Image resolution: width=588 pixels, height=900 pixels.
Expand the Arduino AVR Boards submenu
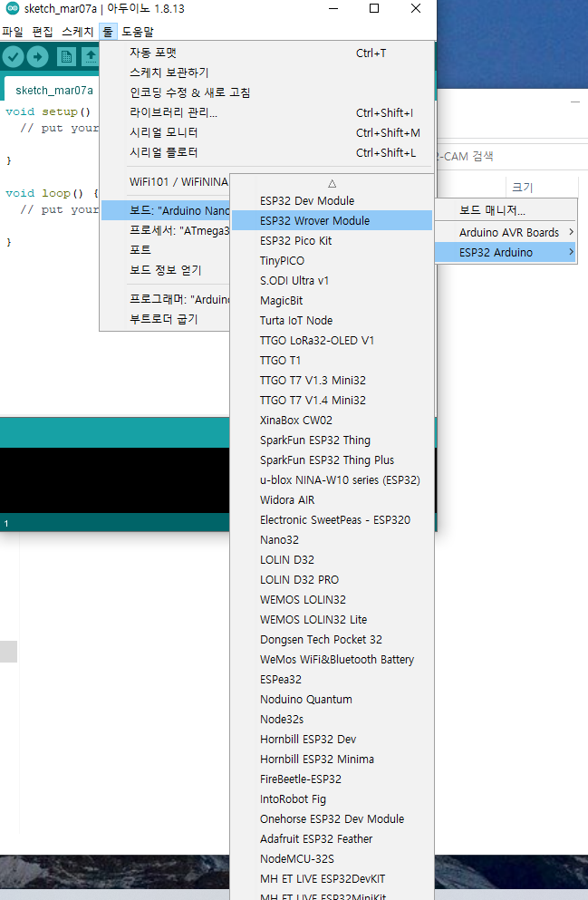coord(506,232)
